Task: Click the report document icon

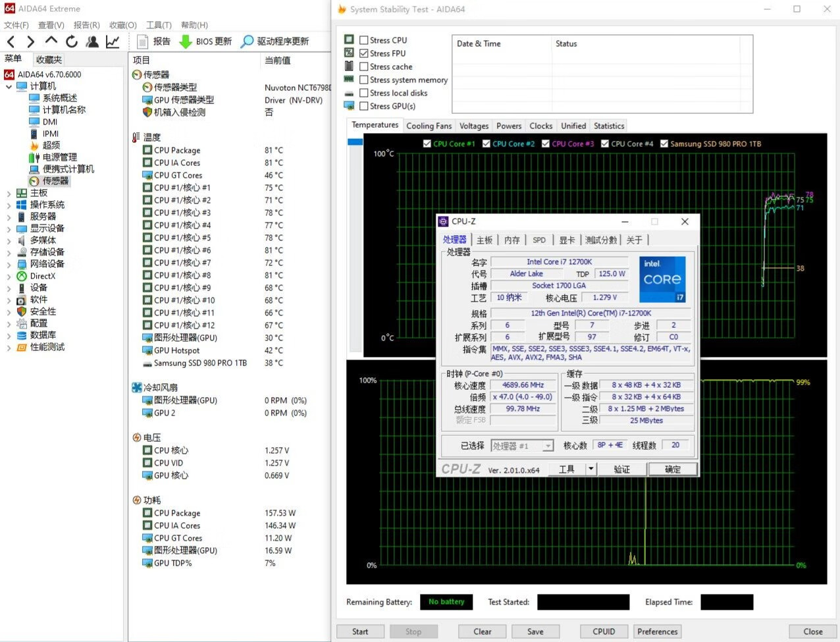Action: (x=142, y=41)
